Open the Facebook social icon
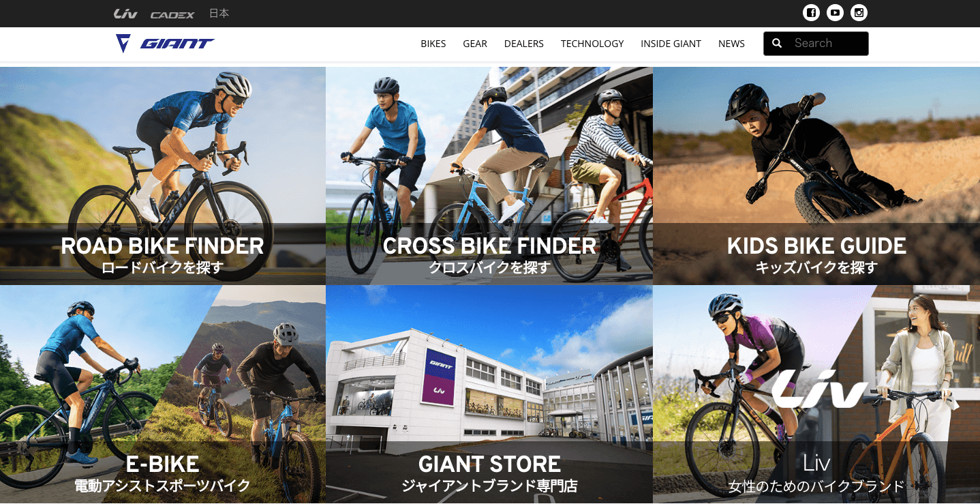The width and height of the screenshot is (980, 504). coord(811,13)
